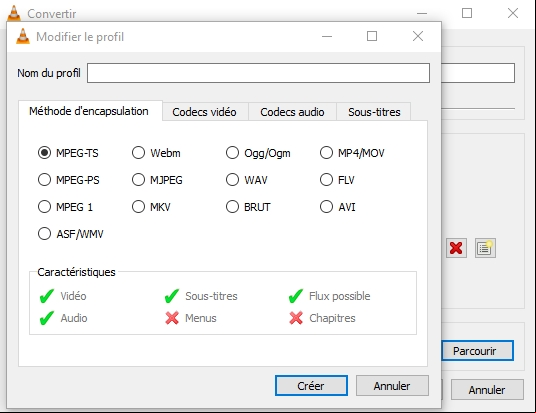The image size is (536, 413).
Task: Select the AVI radio button
Action: point(337,207)
